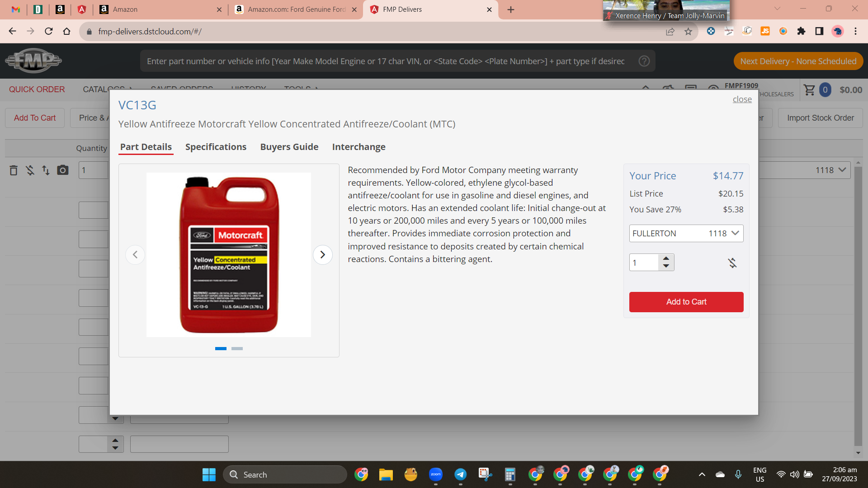Viewport: 868px width, 488px height.
Task: Switch to the Specifications tab
Action: coord(216,147)
